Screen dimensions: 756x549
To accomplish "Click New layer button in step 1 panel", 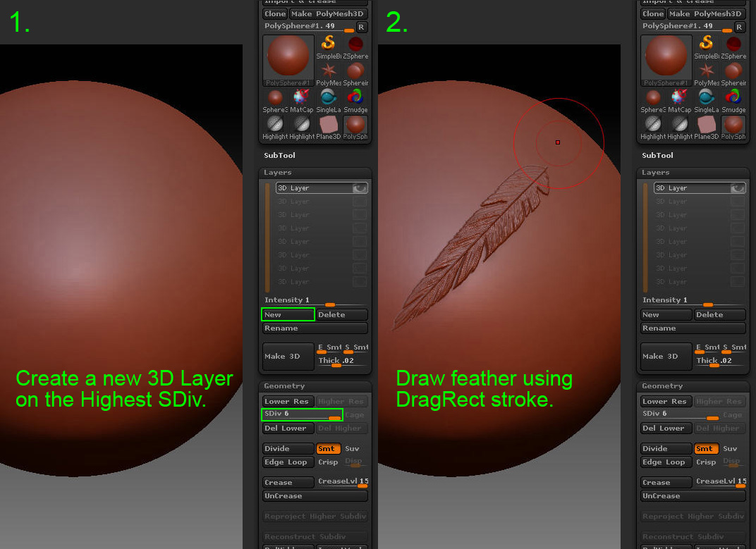I will 288,315.
